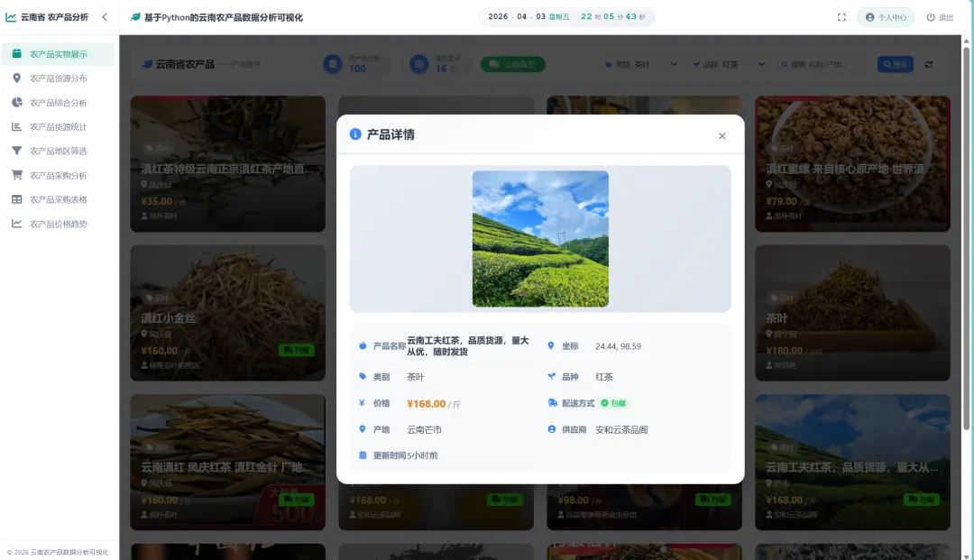Click the 云南省 农产品分析 logo title

[x=47, y=17]
